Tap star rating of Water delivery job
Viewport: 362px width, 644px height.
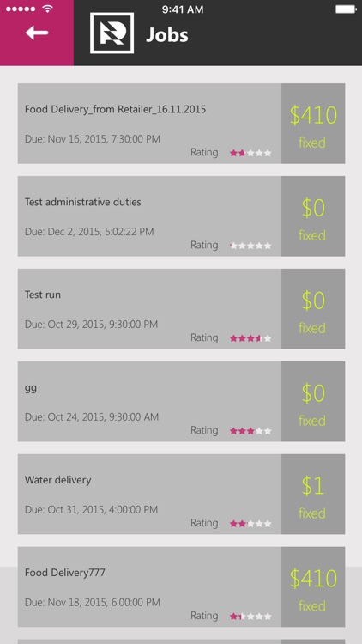coord(250,524)
